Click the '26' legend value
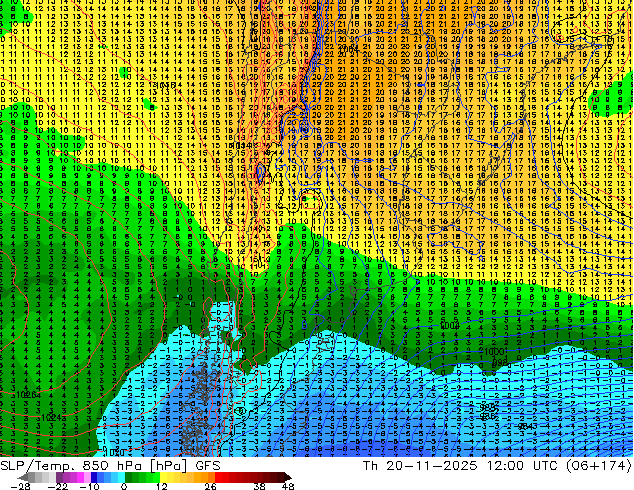 click(211, 486)
